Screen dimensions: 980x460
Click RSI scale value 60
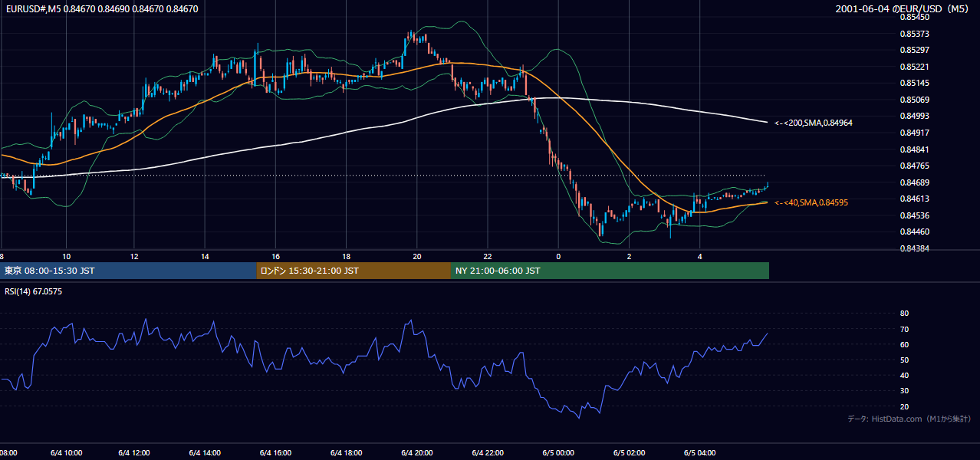904,344
